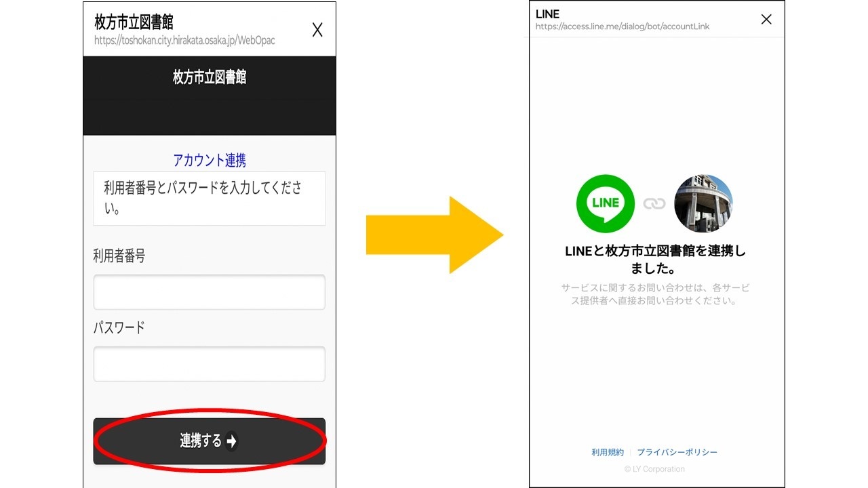Click the LINE title in dialog header

547,14
